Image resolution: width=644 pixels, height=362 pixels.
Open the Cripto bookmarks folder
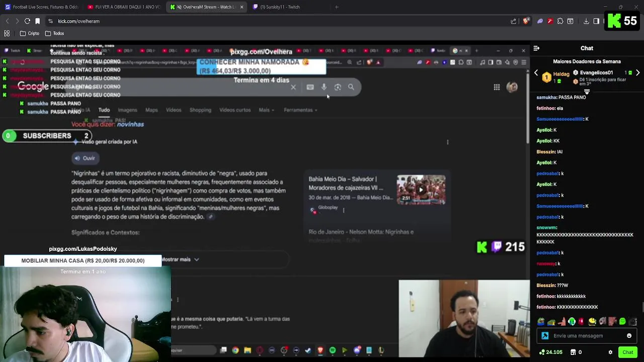[30, 33]
